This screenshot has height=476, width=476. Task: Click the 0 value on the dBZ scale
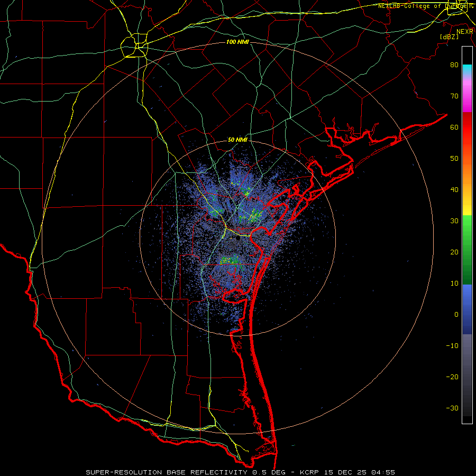(x=456, y=315)
